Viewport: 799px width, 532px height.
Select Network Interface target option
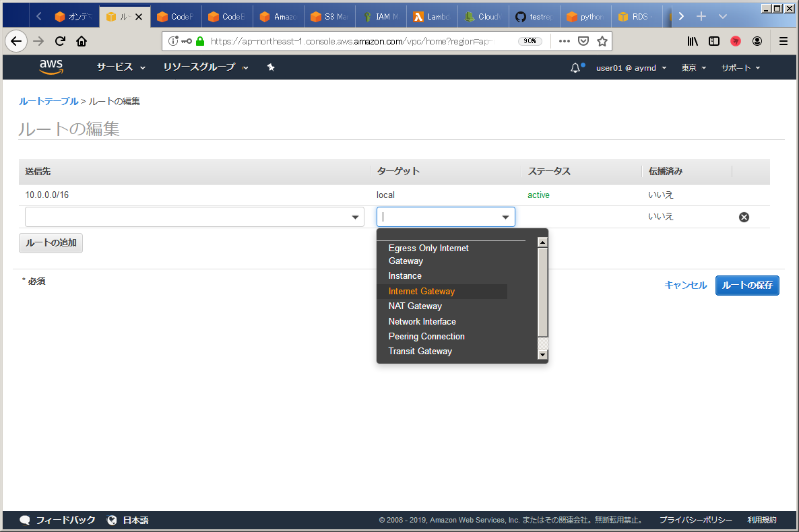pyautogui.click(x=422, y=321)
